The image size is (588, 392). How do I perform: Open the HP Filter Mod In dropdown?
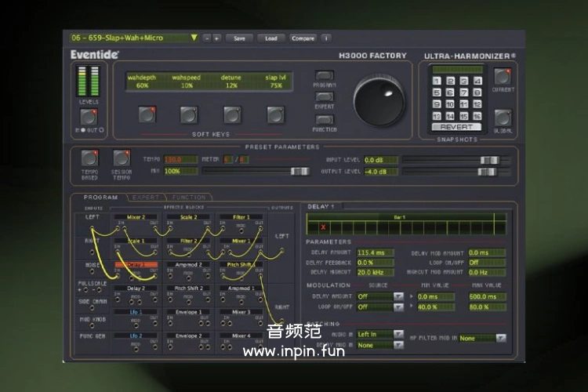tap(500, 338)
